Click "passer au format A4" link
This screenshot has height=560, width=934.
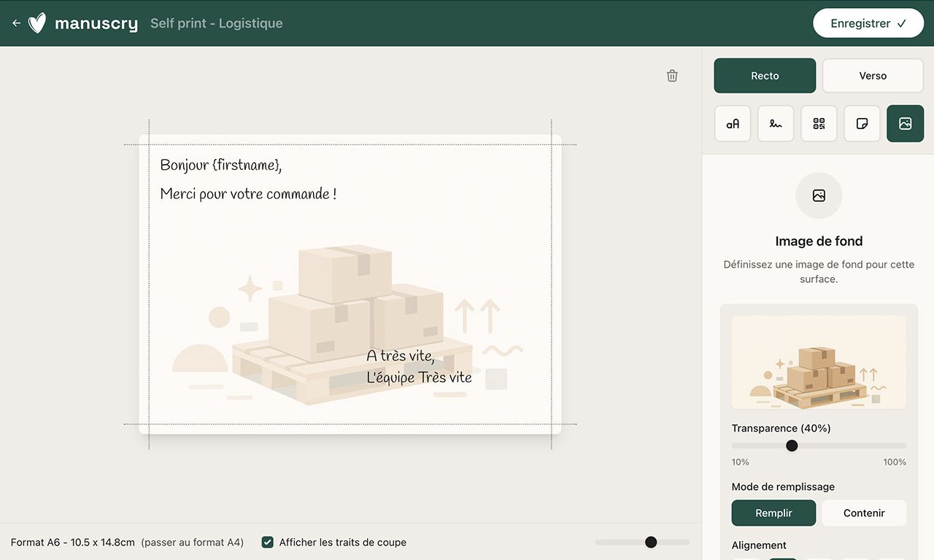193,542
